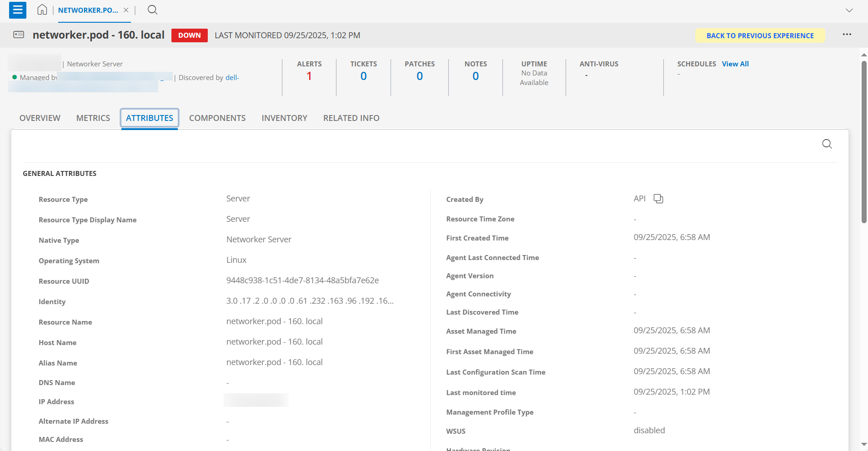Click the Last Monitored timestamp in header

pyautogui.click(x=287, y=35)
